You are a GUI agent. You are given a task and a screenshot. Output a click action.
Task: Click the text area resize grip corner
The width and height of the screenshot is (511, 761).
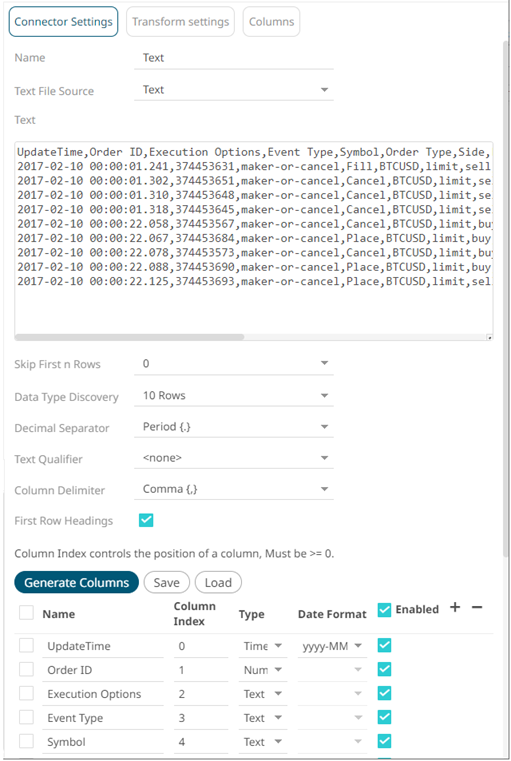490,337
